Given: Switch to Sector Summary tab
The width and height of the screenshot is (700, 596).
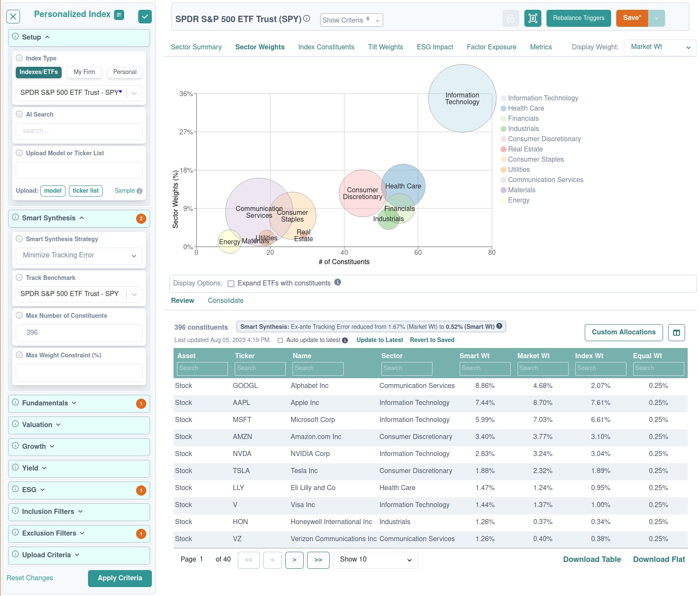Looking at the screenshot, I should 196,47.
